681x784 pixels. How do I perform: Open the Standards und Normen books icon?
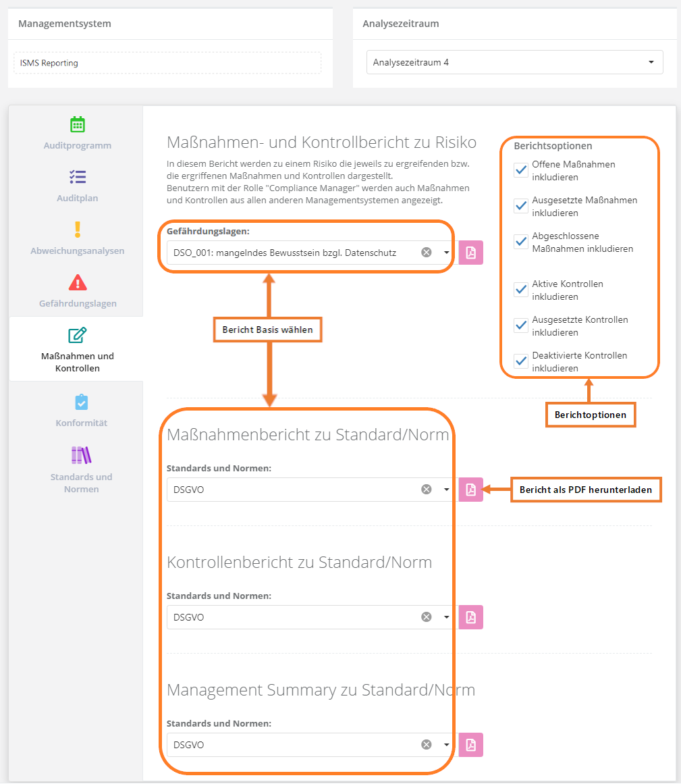click(81, 455)
